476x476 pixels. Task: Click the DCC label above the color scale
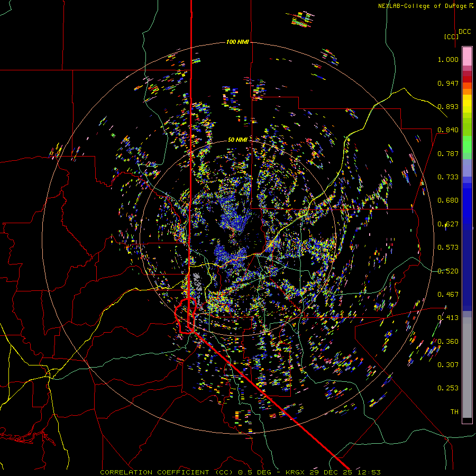(x=464, y=32)
